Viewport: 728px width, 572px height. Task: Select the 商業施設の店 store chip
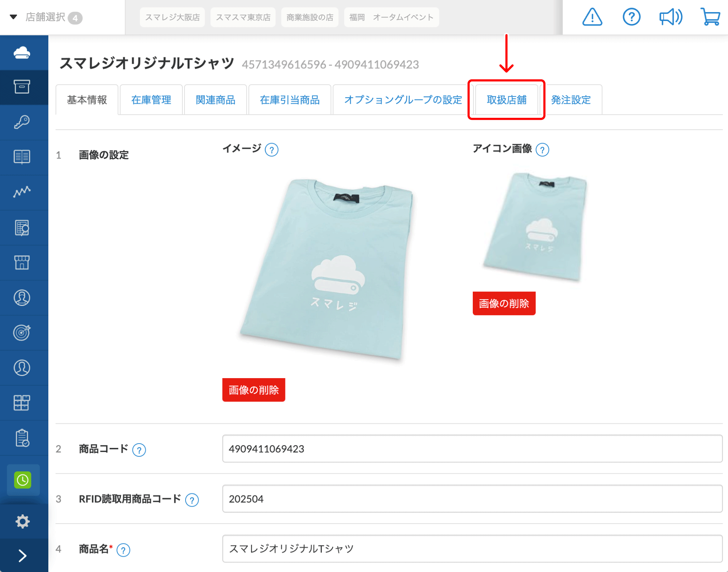310,17
